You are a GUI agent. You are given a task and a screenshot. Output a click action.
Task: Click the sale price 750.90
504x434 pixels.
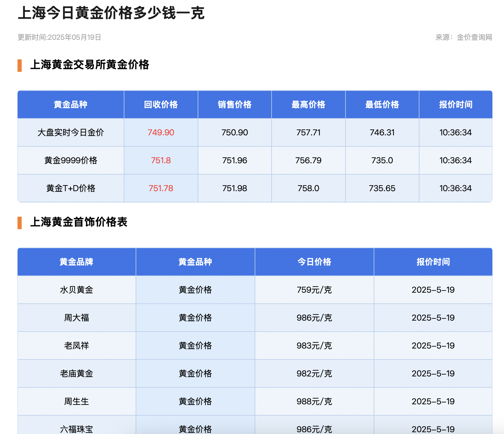pyautogui.click(x=234, y=132)
